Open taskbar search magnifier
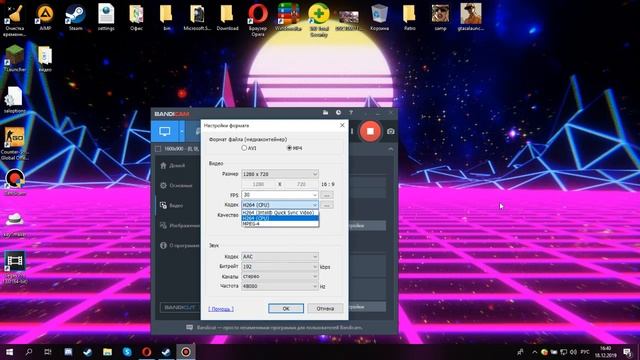 click(x=29, y=352)
